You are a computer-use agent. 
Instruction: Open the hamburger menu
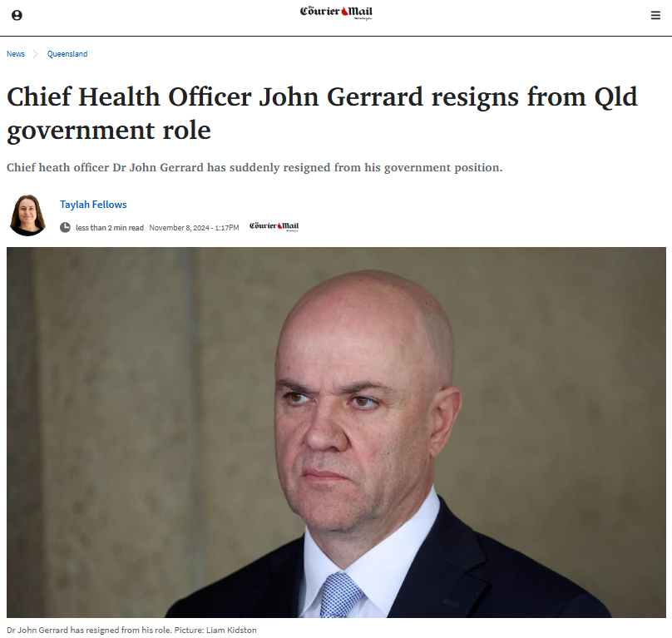tap(655, 16)
